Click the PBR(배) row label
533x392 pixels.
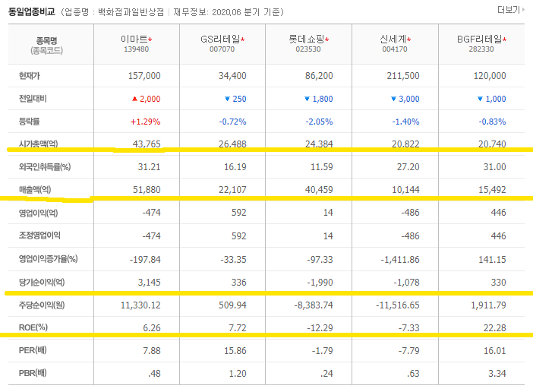(33, 373)
